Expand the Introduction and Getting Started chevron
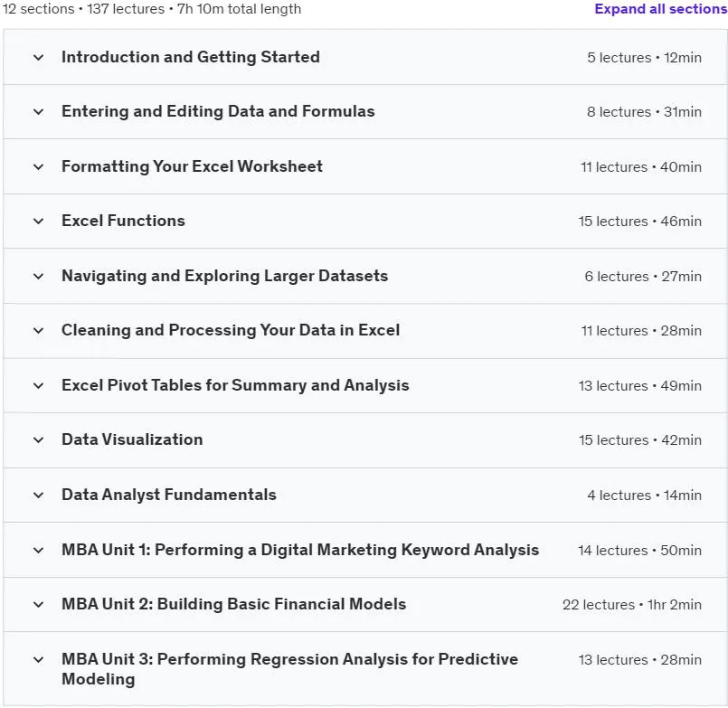This screenshot has width=728, height=708. (x=39, y=58)
